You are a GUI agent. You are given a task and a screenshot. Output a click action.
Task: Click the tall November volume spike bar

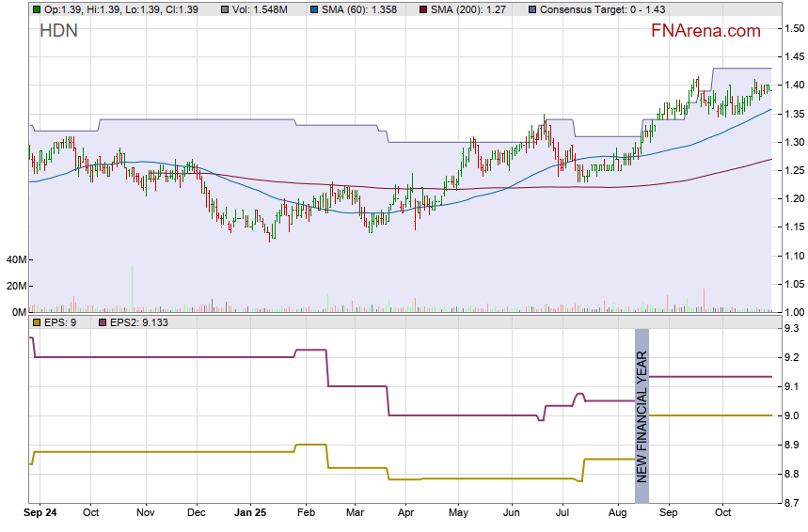[x=132, y=288]
